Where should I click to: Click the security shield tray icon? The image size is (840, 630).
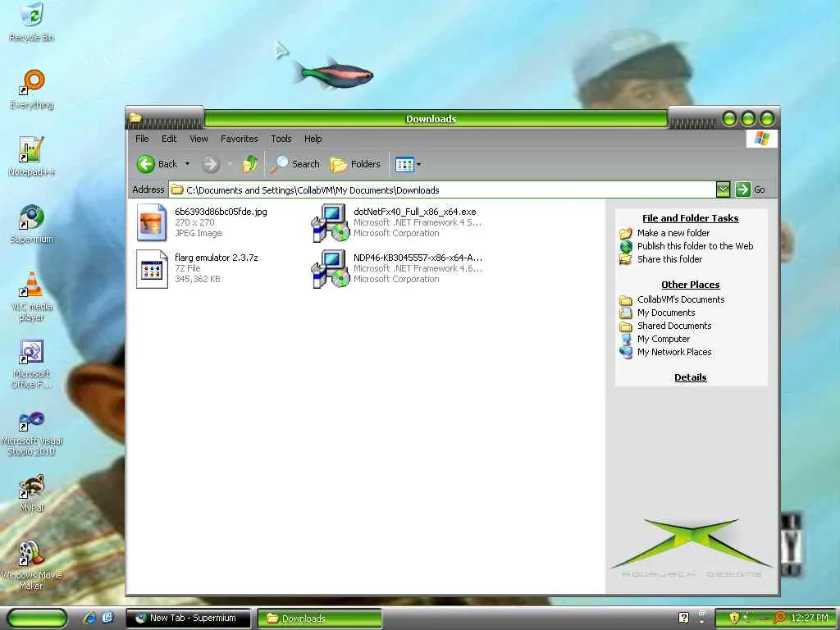pos(734,618)
